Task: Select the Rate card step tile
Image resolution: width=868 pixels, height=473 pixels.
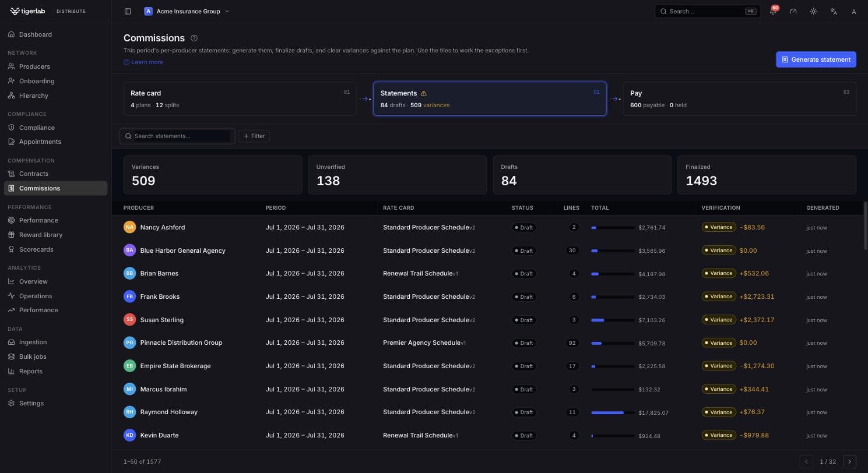Action: click(x=240, y=98)
